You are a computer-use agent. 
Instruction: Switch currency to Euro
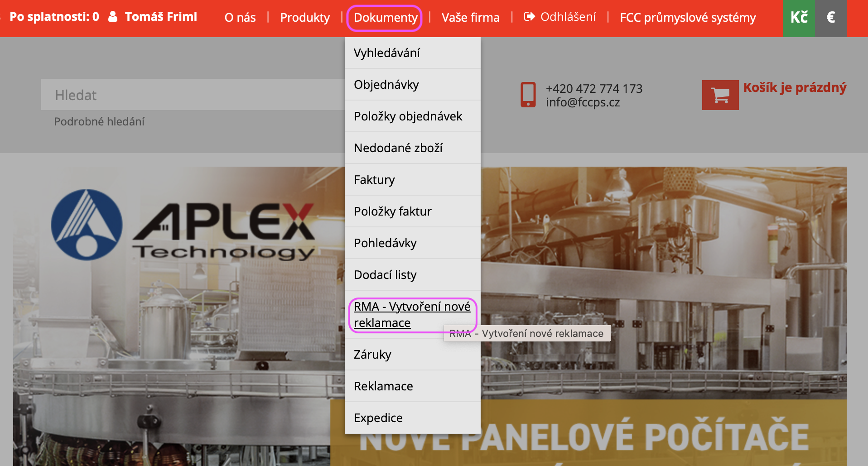(x=830, y=18)
